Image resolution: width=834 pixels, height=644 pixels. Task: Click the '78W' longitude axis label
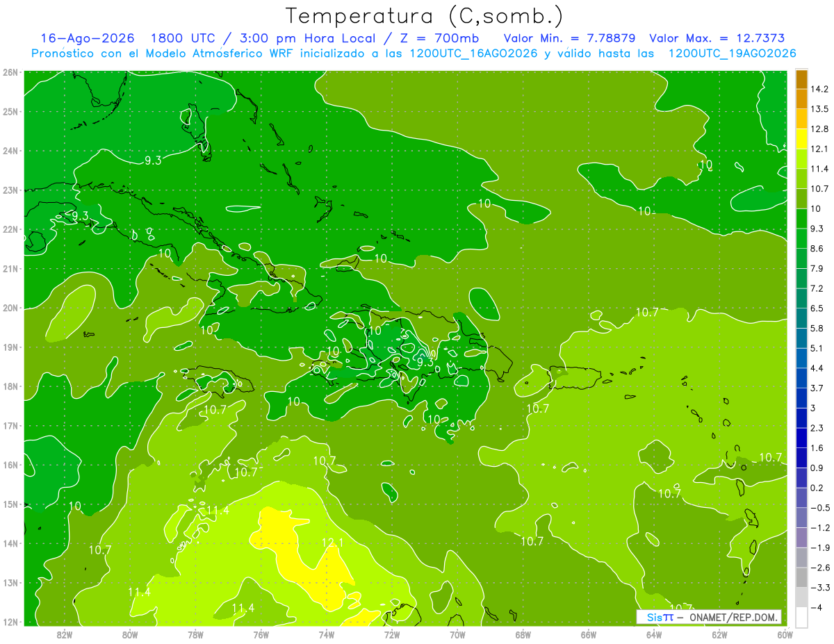[x=195, y=634]
